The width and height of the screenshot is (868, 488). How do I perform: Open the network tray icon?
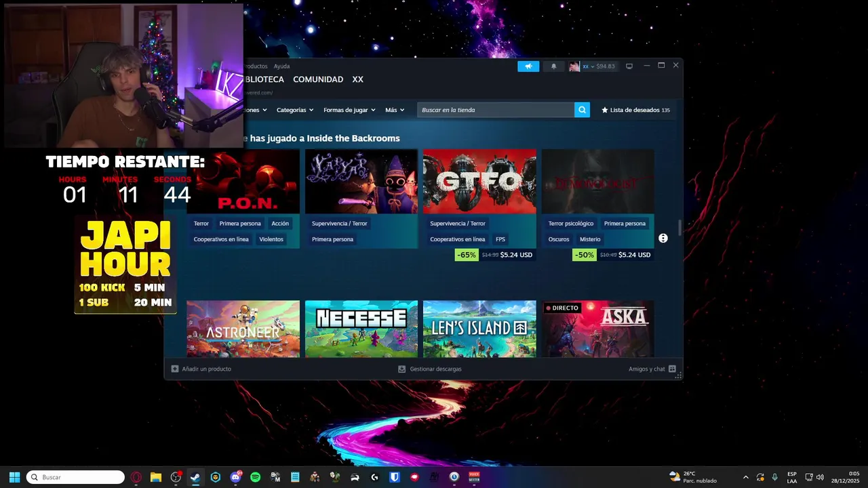point(809,477)
